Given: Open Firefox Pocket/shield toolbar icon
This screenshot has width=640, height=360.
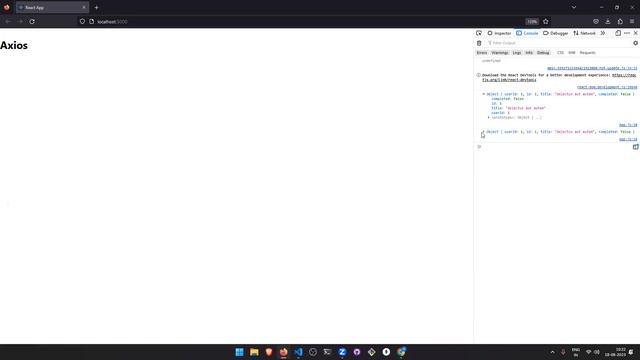Looking at the screenshot, I should point(596,21).
